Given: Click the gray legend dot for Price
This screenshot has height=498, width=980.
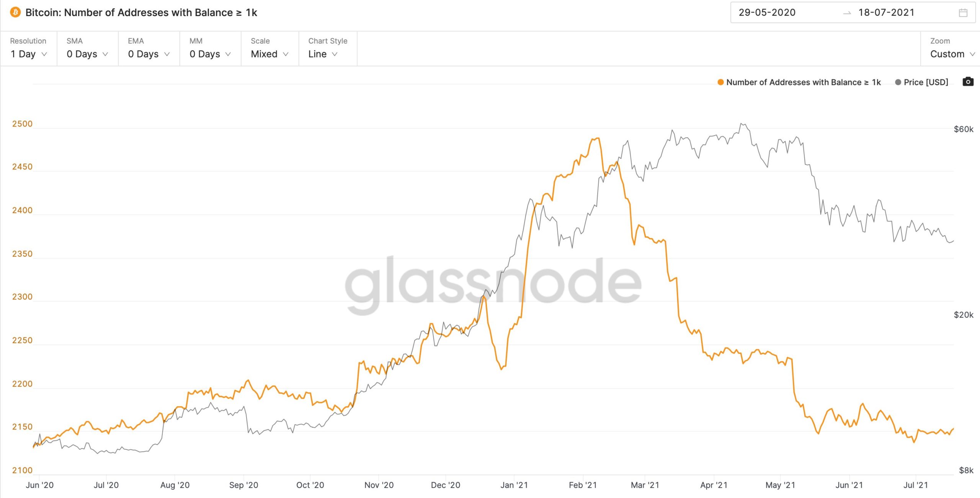Looking at the screenshot, I should pos(898,82).
